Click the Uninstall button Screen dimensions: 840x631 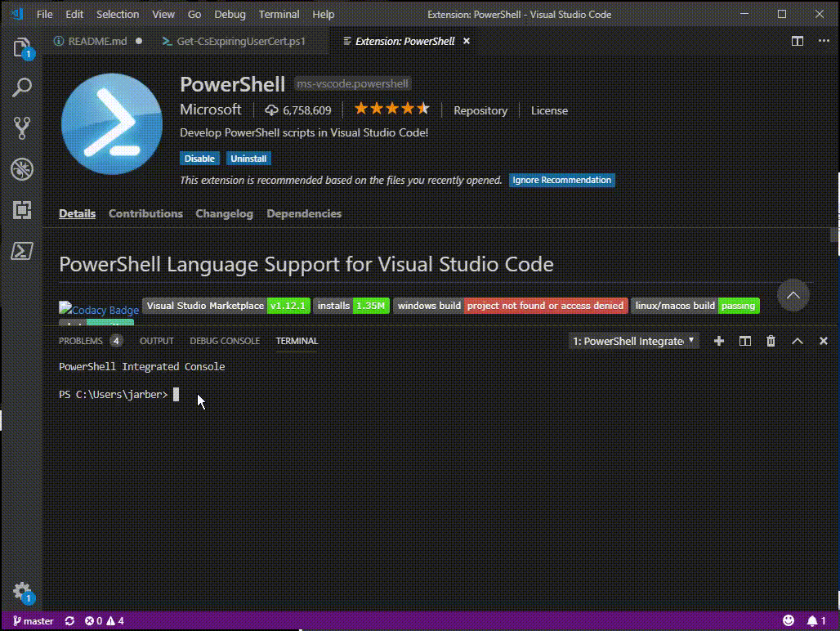coord(248,159)
